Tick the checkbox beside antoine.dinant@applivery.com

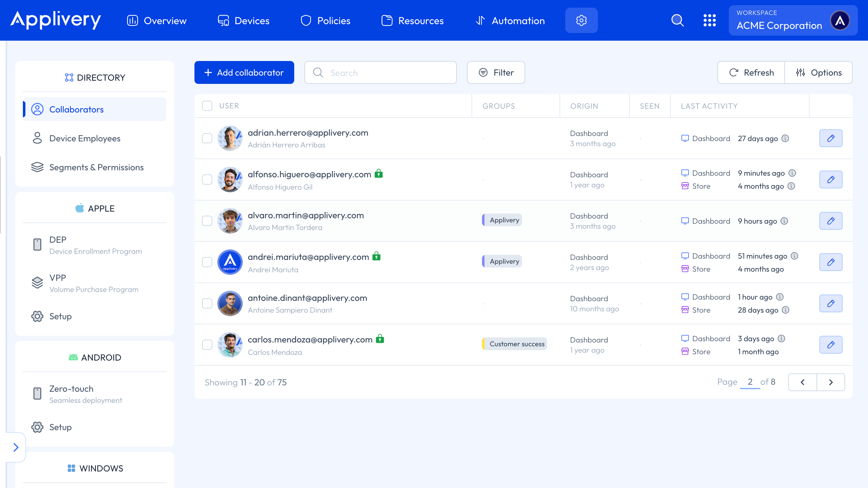(207, 303)
